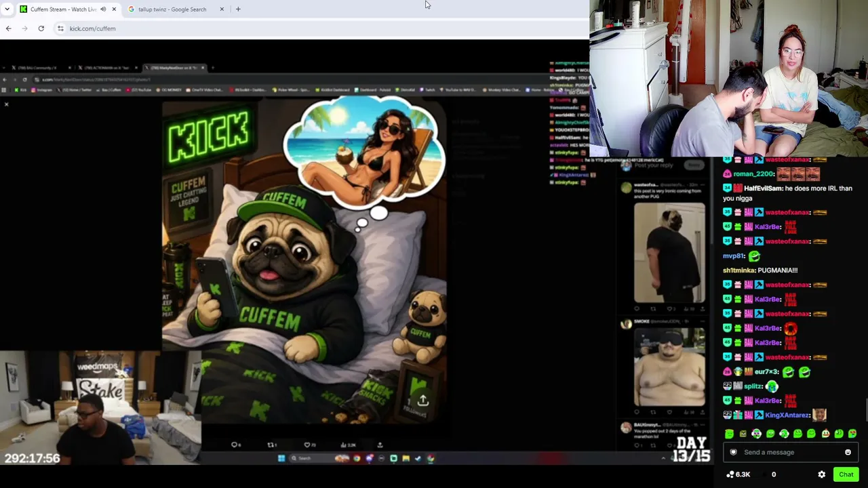Select the last emote with colored glasses
Image resolution: width=868 pixels, height=488 pixels.
tap(852, 434)
